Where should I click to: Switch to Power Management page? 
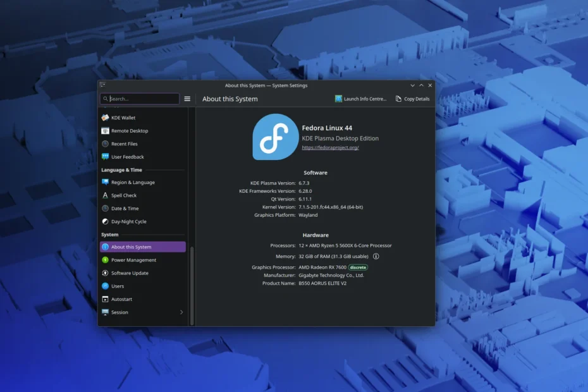tap(142, 260)
